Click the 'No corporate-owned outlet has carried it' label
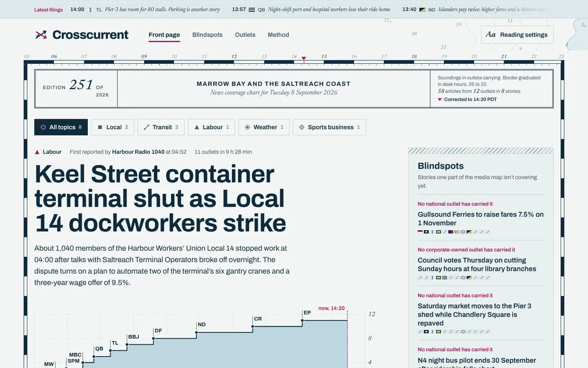 coord(466,250)
